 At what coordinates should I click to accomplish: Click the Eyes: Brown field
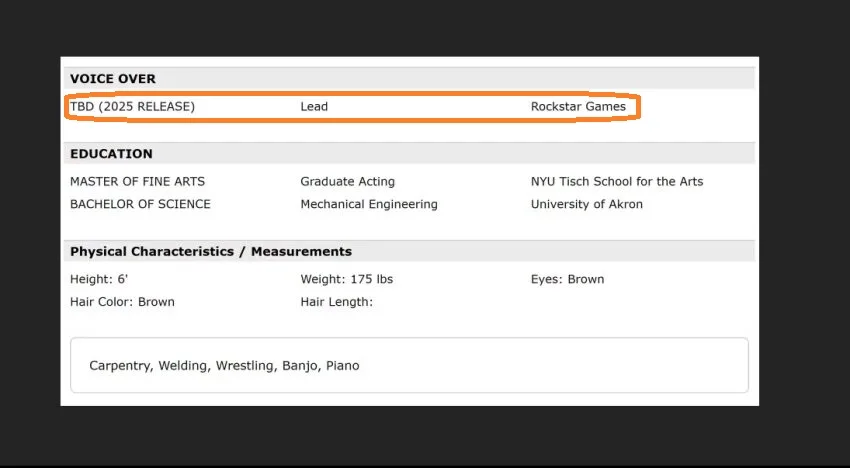(567, 279)
